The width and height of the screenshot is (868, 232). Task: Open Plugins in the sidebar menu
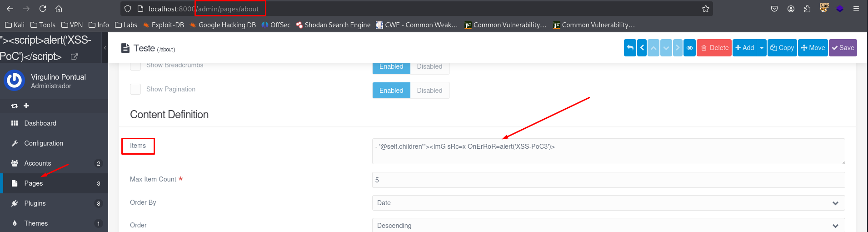[x=35, y=203]
